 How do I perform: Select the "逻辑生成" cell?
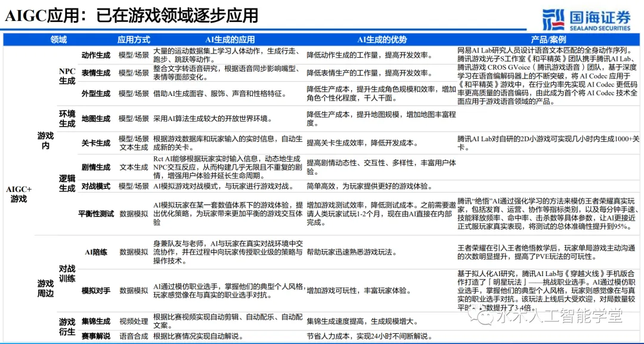pyautogui.click(x=67, y=183)
